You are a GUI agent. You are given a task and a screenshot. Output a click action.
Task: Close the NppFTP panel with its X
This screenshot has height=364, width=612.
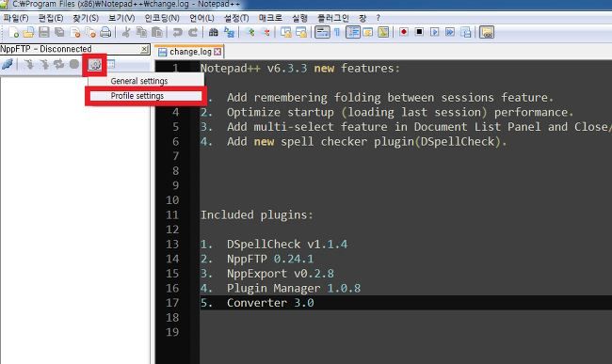point(144,49)
